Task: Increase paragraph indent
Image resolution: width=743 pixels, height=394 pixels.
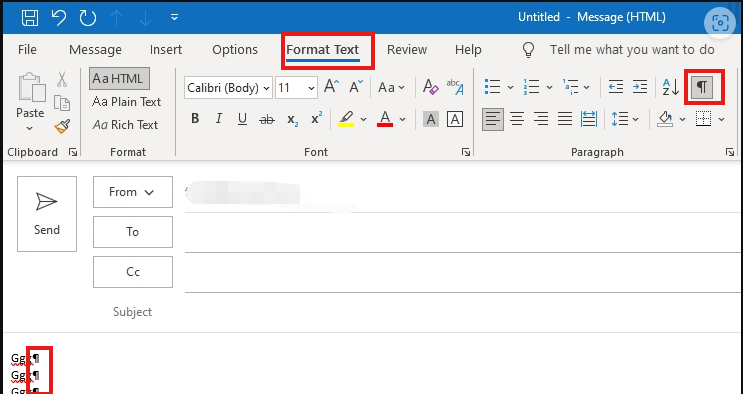Action: tap(640, 87)
